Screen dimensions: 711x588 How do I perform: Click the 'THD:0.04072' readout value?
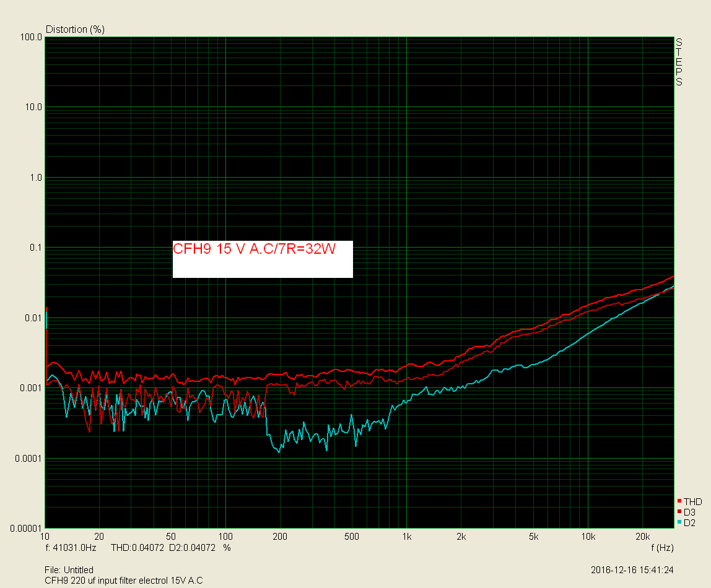(137, 548)
